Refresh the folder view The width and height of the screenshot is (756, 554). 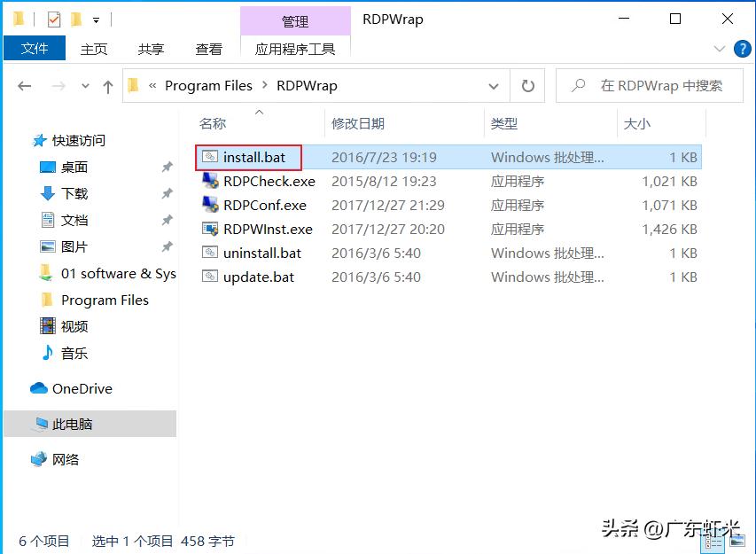click(x=527, y=85)
